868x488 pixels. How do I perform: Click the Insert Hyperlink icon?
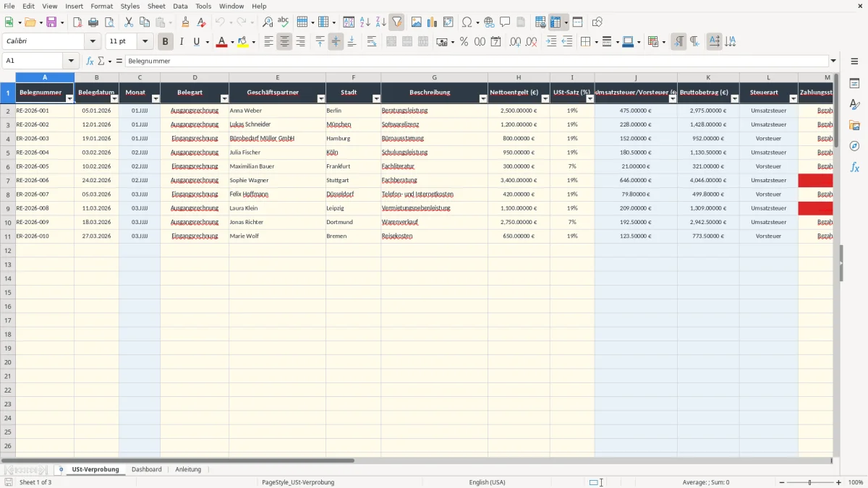click(489, 22)
